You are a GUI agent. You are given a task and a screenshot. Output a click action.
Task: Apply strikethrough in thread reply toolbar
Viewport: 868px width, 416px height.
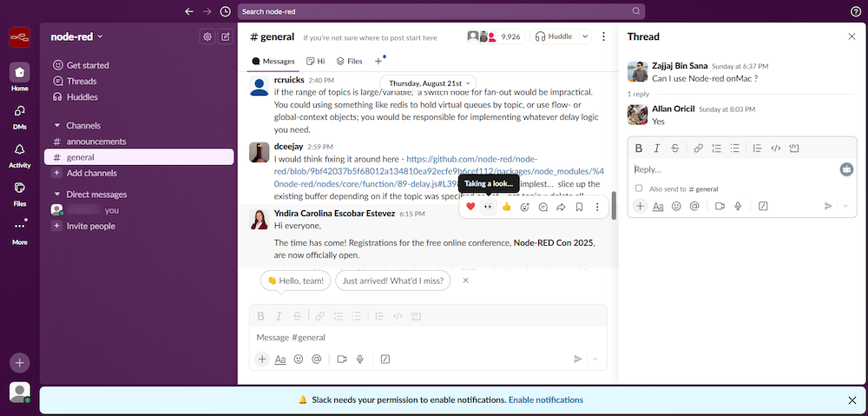[674, 148]
